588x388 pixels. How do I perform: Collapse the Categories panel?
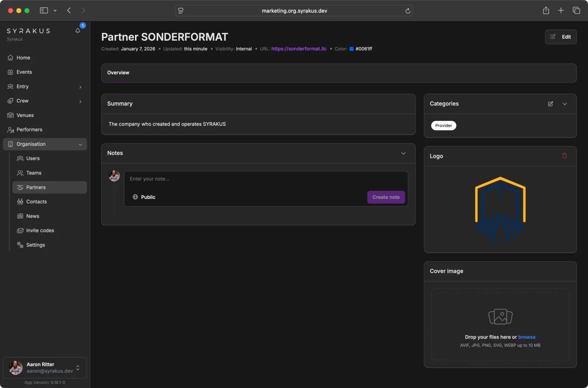click(564, 104)
